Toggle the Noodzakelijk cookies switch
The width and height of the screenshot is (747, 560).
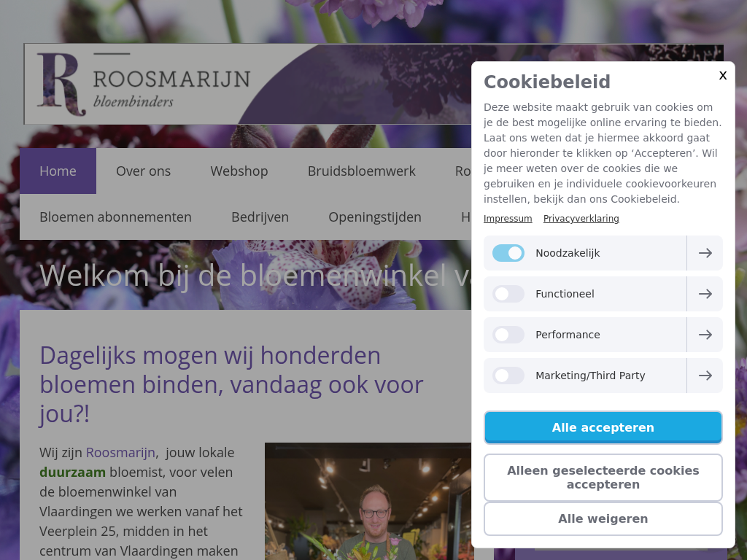click(508, 253)
